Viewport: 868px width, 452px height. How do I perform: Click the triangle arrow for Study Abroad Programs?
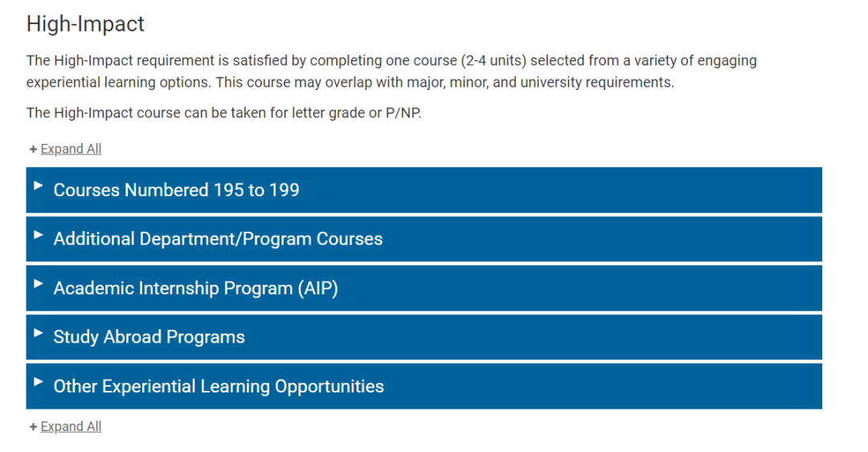[x=39, y=333]
